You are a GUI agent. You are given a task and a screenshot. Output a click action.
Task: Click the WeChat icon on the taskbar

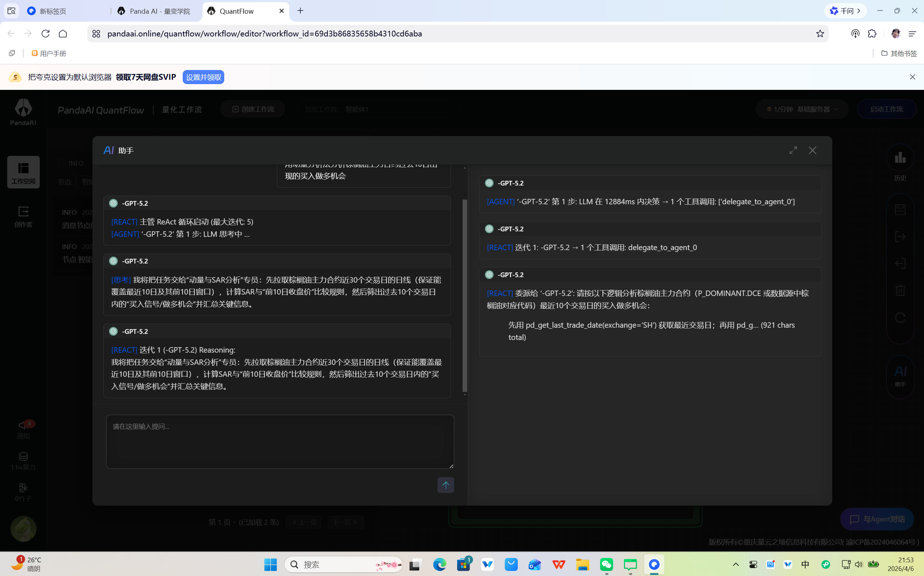point(606,564)
